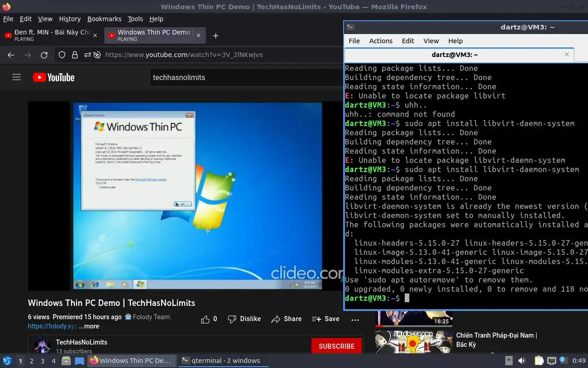Open the qterminal Help menu
Viewport: 588px width, 368px height.
(455, 41)
